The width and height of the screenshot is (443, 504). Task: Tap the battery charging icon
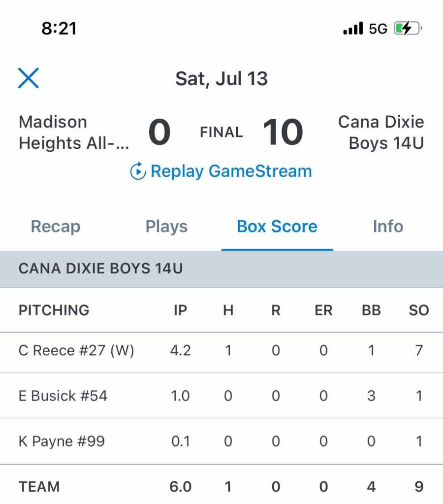[408, 29]
